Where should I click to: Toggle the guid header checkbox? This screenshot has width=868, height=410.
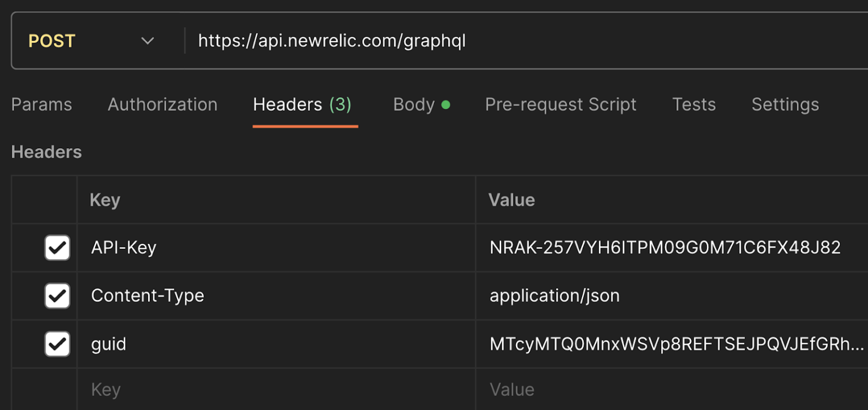click(57, 344)
